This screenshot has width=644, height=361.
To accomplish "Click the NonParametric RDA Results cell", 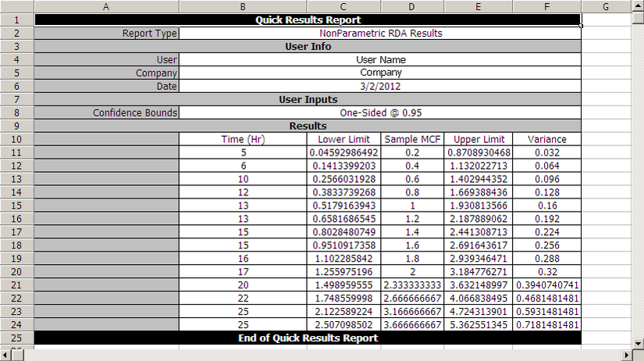I will pyautogui.click(x=380, y=34).
